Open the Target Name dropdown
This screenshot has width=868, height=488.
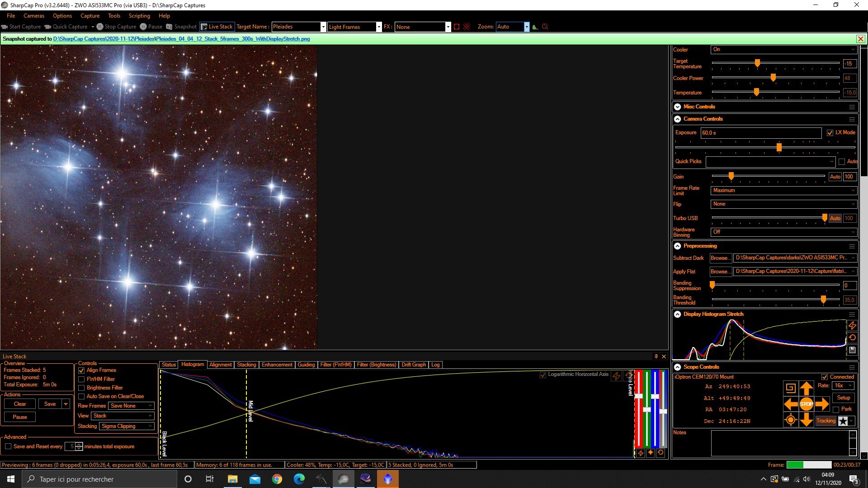(x=323, y=27)
